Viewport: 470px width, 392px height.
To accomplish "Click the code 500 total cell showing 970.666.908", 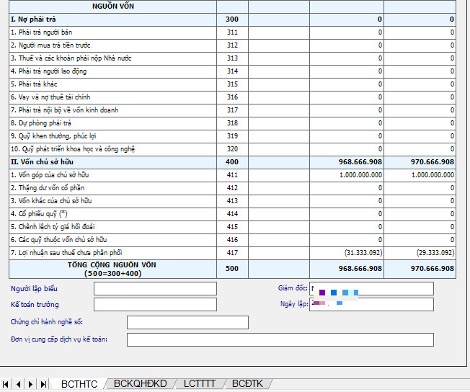I will tap(419, 269).
